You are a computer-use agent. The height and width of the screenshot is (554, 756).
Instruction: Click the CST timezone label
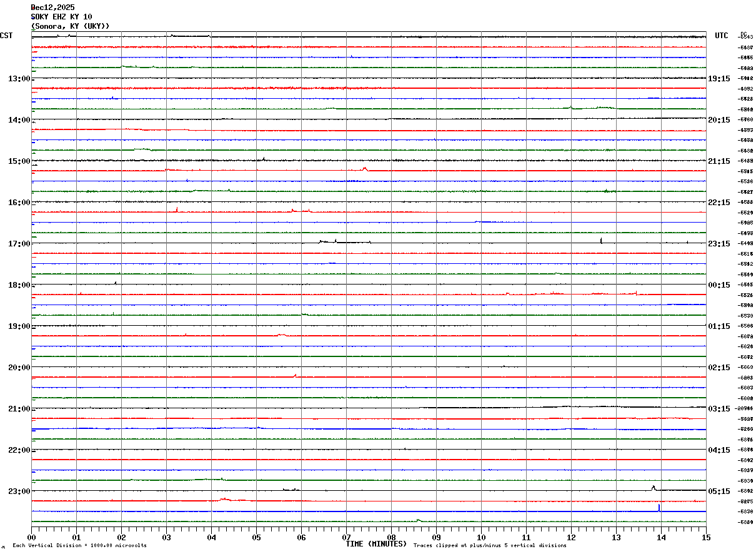[x=6, y=36]
